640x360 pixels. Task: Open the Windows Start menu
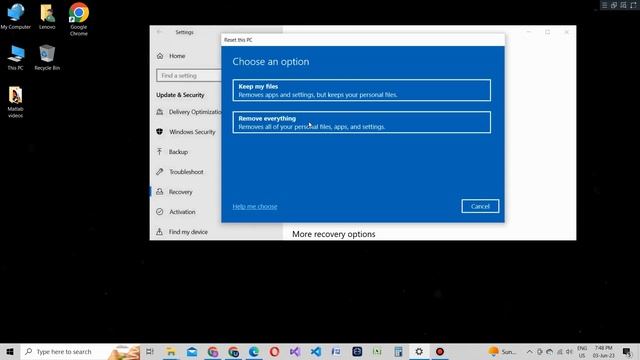click(x=10, y=351)
